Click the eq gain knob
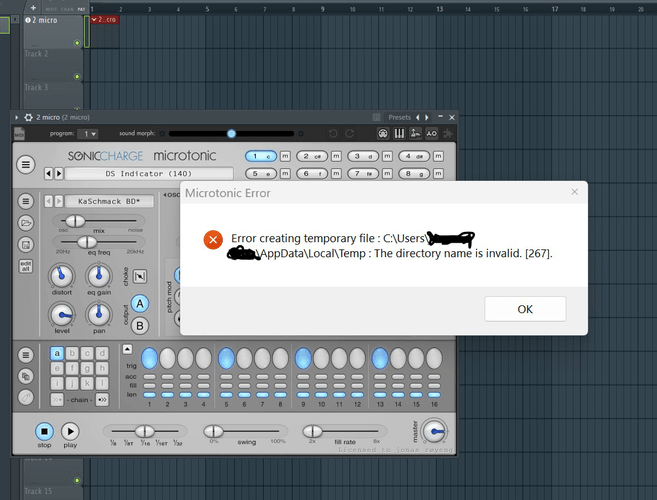The image size is (657, 500). click(99, 276)
